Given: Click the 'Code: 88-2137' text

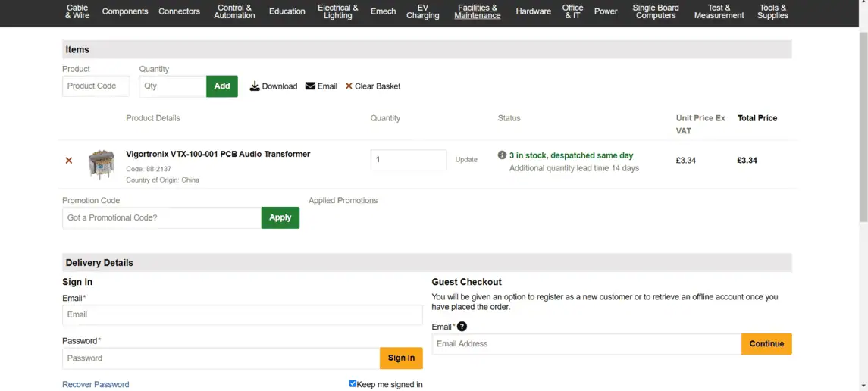Looking at the screenshot, I should click(x=149, y=169).
